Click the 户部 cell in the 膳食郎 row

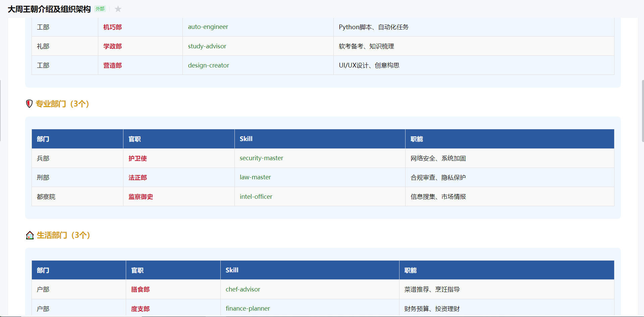tap(79, 289)
